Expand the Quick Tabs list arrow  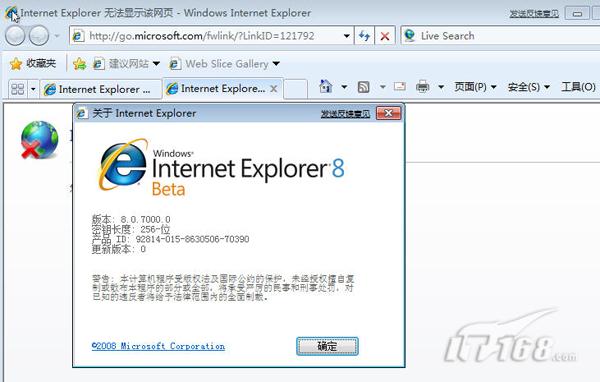[33, 89]
